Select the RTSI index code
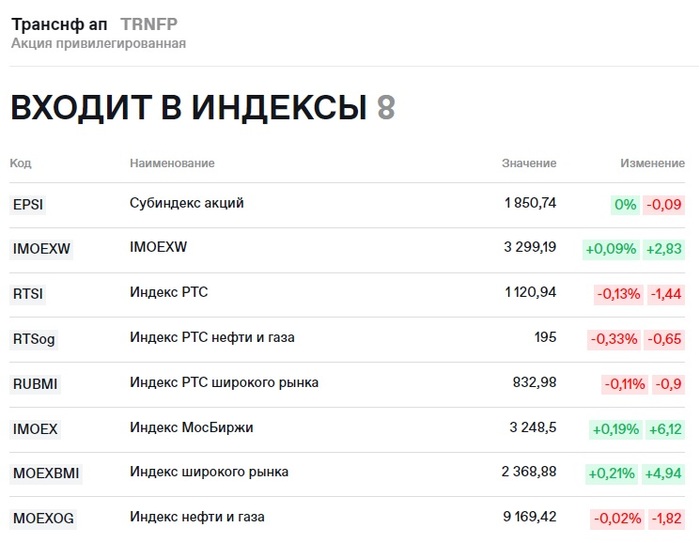The width and height of the screenshot is (700, 543). click(x=28, y=294)
